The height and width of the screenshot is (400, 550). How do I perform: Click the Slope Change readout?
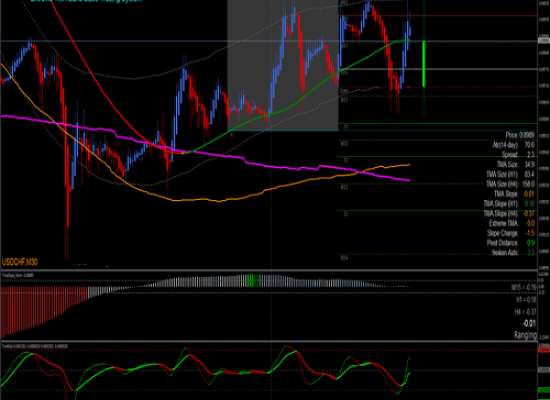click(511, 233)
